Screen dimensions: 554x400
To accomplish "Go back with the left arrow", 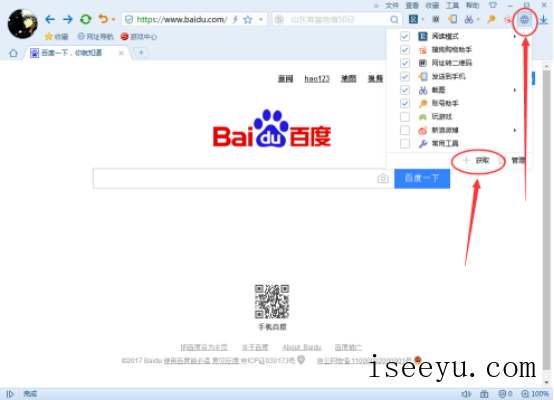I will click(50, 19).
